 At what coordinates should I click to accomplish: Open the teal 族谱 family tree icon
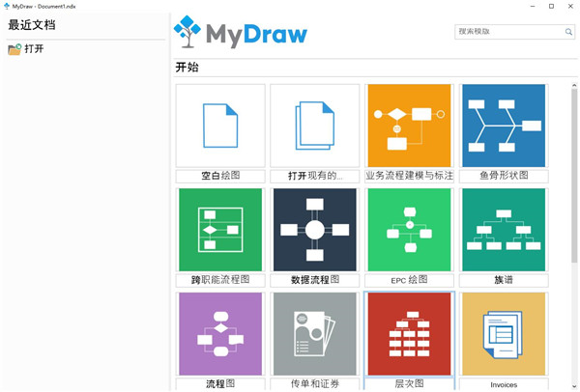(504, 230)
